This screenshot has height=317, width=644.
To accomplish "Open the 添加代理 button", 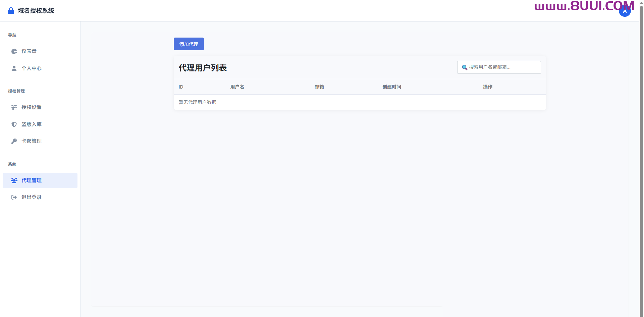I will coord(189,44).
